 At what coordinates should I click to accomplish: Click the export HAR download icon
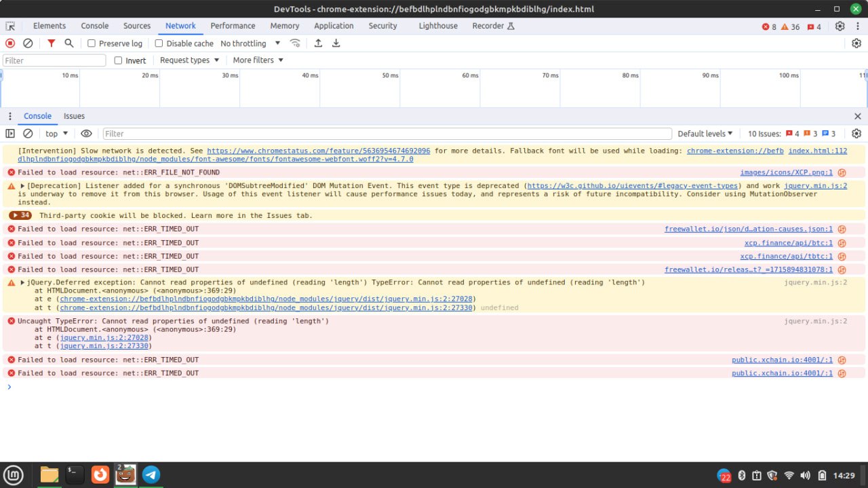click(x=336, y=43)
